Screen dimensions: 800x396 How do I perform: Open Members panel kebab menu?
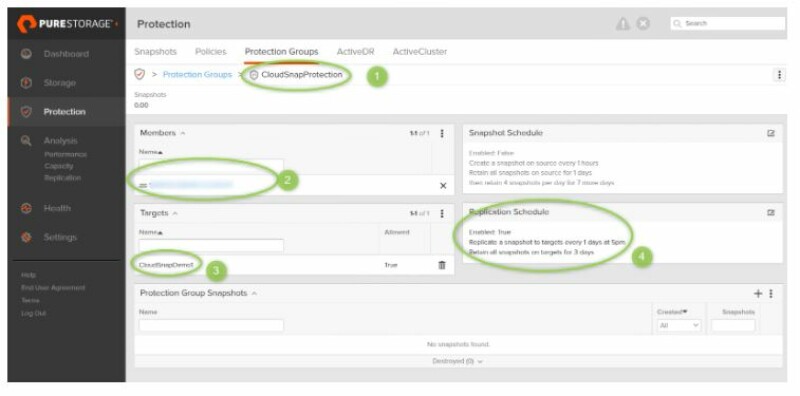coord(442,133)
